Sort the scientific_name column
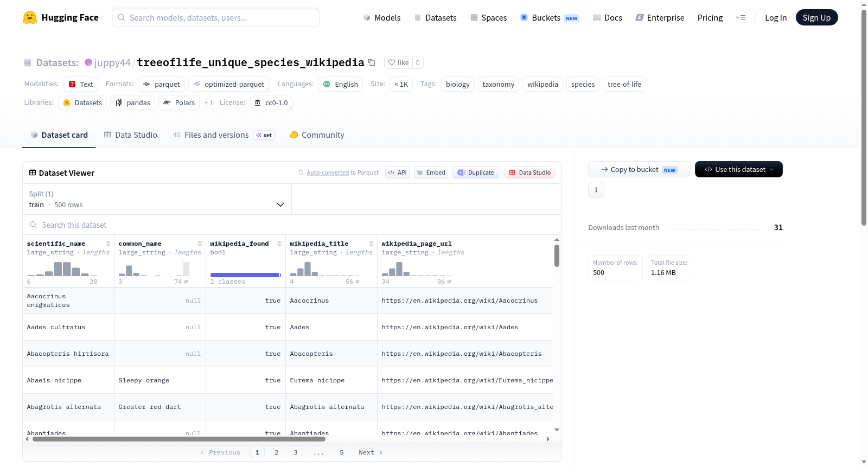The height and width of the screenshot is (467, 868). [108, 244]
